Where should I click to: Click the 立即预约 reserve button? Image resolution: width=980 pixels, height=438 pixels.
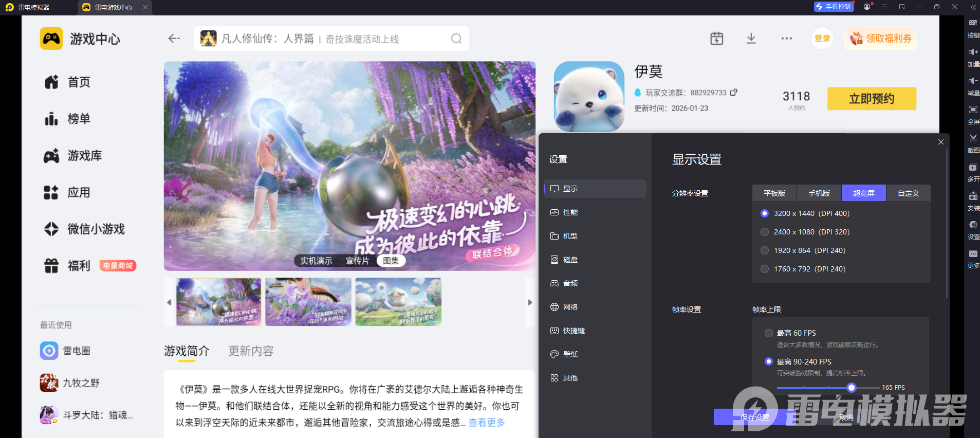(872, 98)
